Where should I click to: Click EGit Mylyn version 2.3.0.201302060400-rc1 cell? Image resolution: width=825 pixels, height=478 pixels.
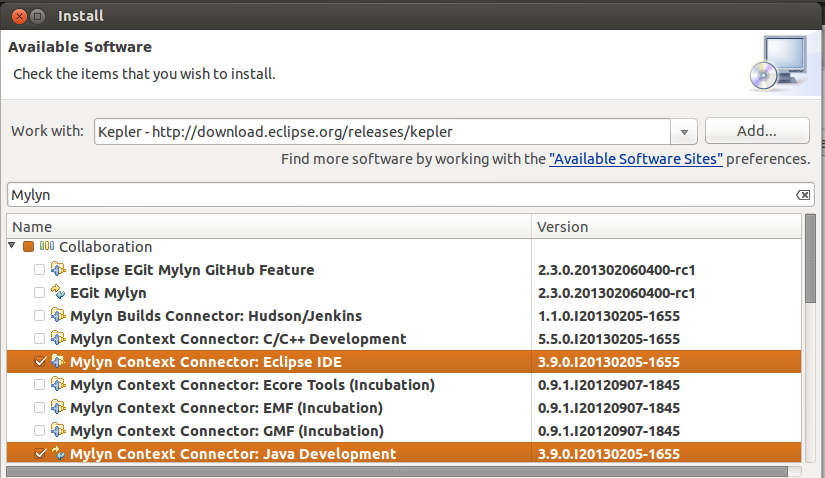coord(617,293)
